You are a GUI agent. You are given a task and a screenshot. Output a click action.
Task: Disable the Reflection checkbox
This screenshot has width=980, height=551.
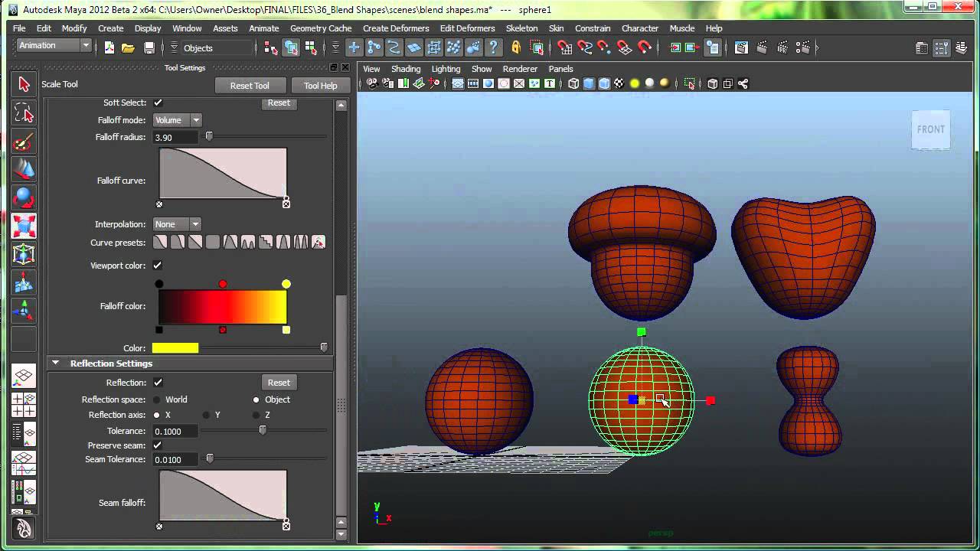(158, 383)
